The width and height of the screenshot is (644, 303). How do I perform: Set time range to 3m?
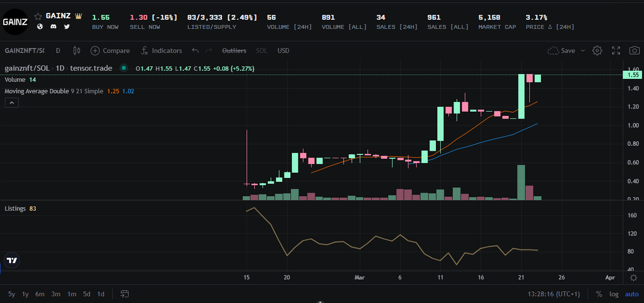coord(56,294)
